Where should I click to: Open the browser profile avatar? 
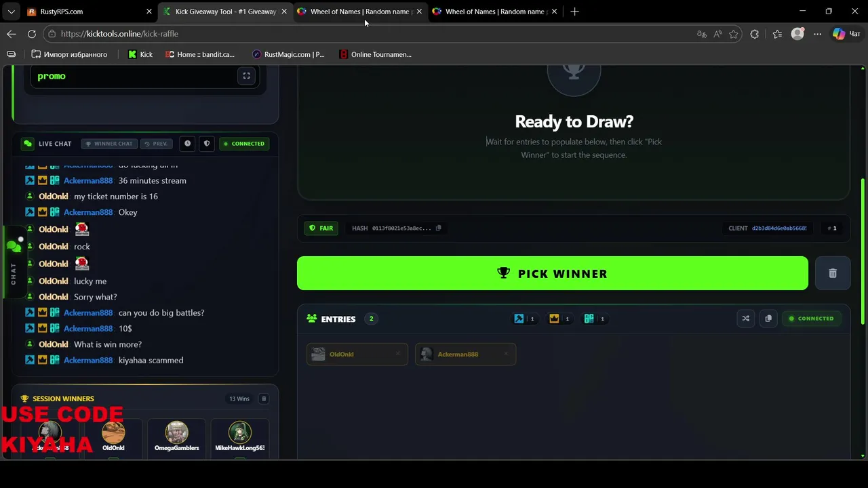click(798, 34)
